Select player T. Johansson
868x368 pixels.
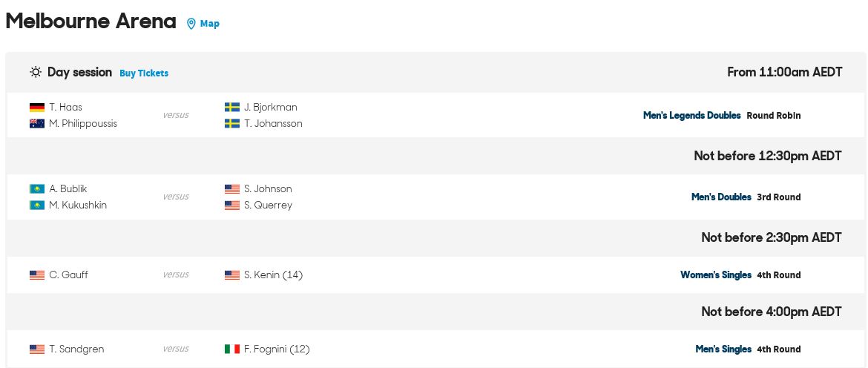pos(274,124)
